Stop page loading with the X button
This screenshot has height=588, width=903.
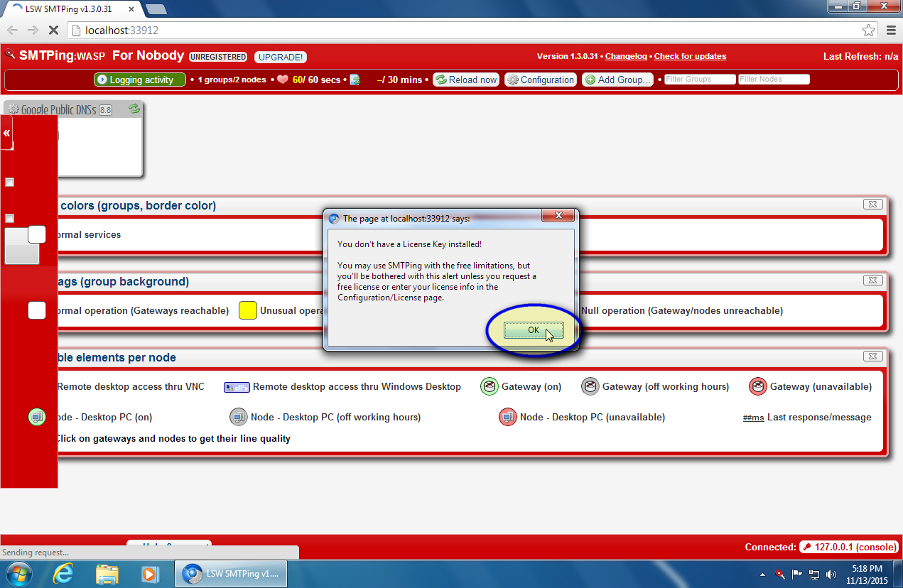[53, 31]
